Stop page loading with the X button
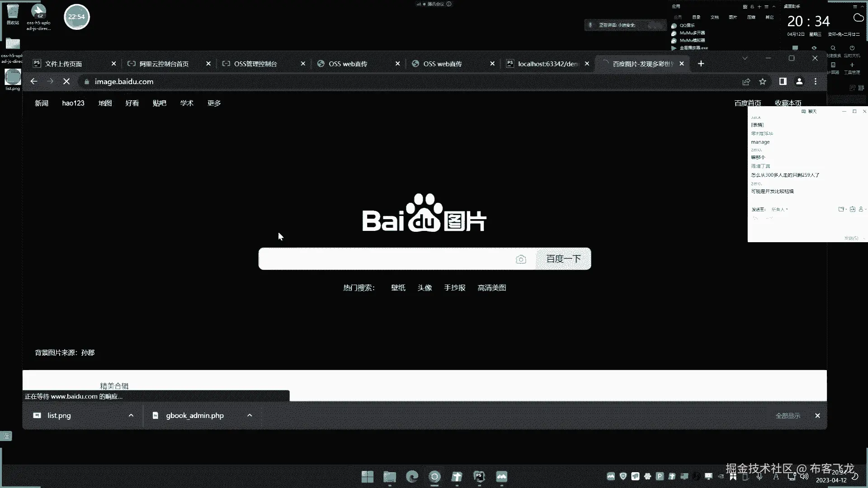The image size is (868, 488). tap(66, 81)
